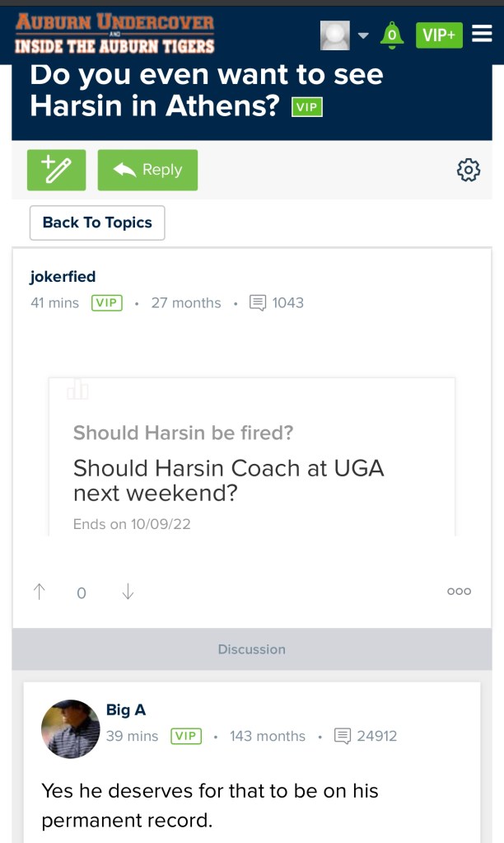Downvote jokerfied's post

(128, 592)
